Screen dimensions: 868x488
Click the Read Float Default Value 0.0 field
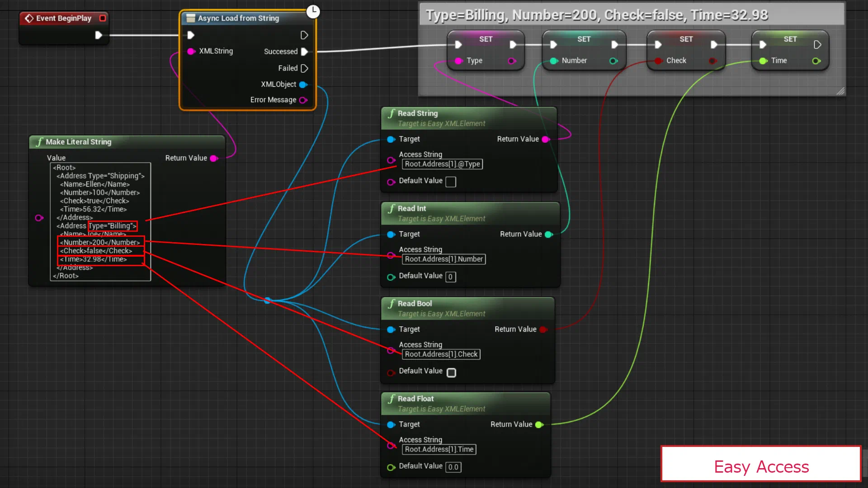[453, 467]
